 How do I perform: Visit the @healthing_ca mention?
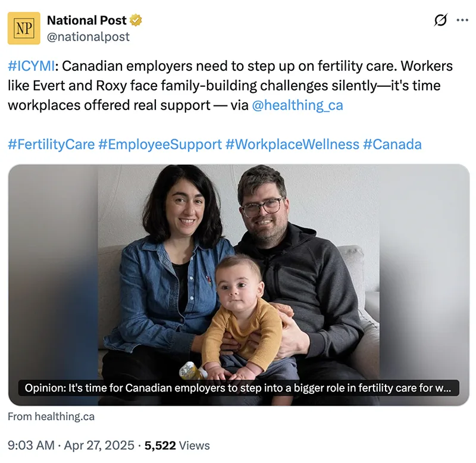[x=297, y=105]
